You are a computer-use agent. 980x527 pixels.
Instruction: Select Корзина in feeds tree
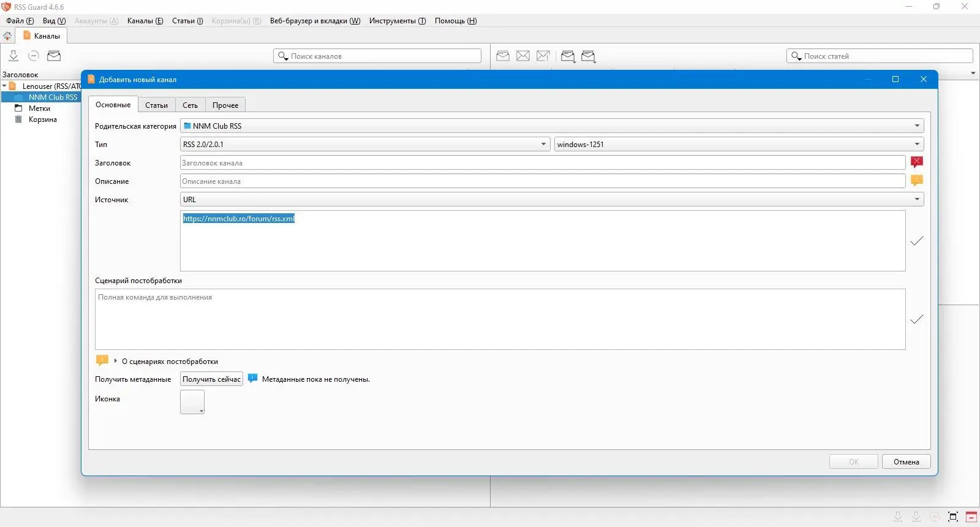pyautogui.click(x=43, y=119)
